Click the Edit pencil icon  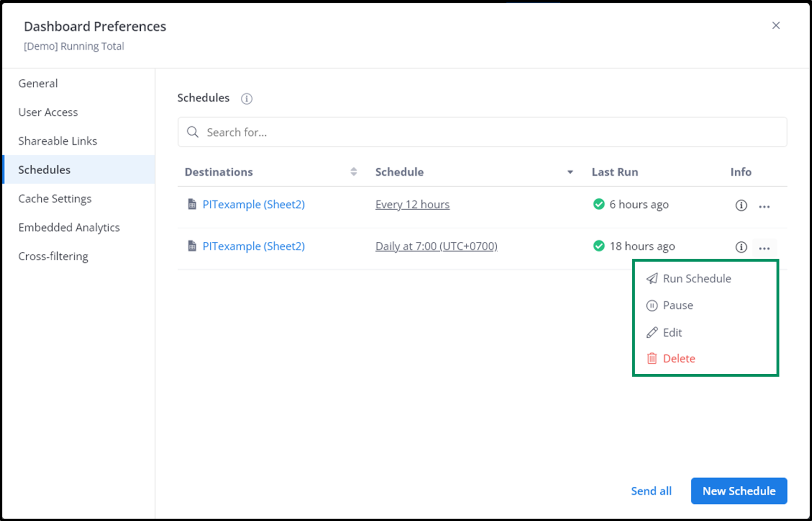652,332
